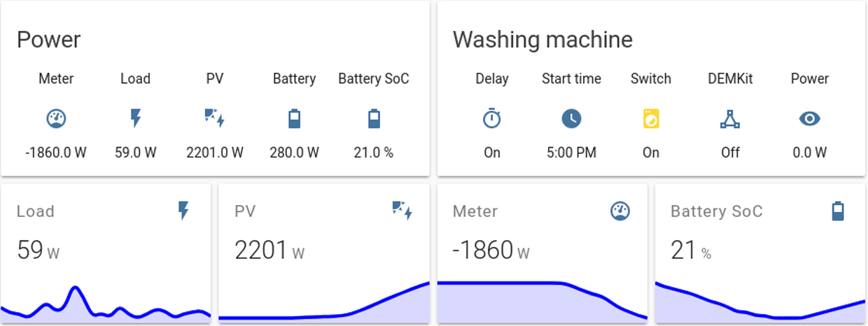
Task: Open the Start time clock icon
Action: (571, 119)
